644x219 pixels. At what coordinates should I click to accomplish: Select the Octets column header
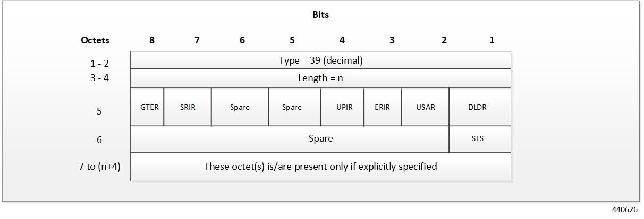tap(95, 40)
